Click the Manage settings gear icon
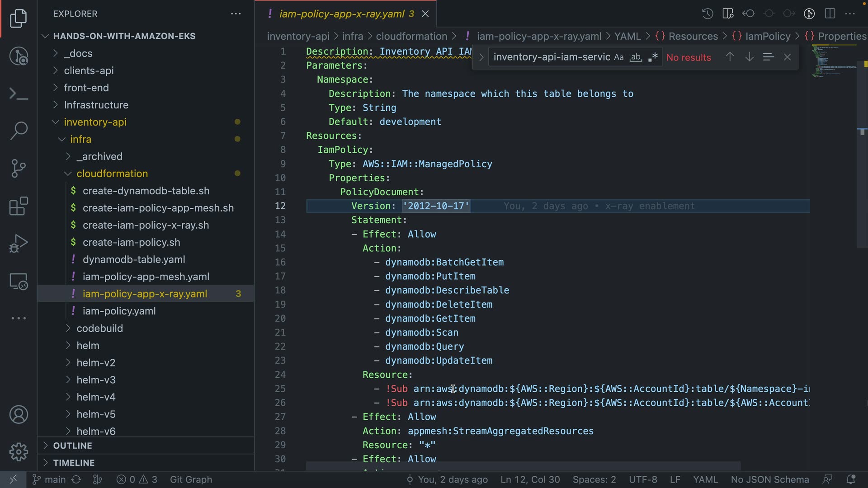868x488 pixels. click(19, 451)
